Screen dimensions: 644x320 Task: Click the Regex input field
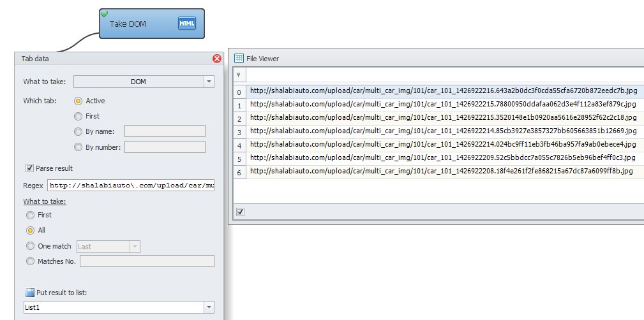tap(131, 185)
